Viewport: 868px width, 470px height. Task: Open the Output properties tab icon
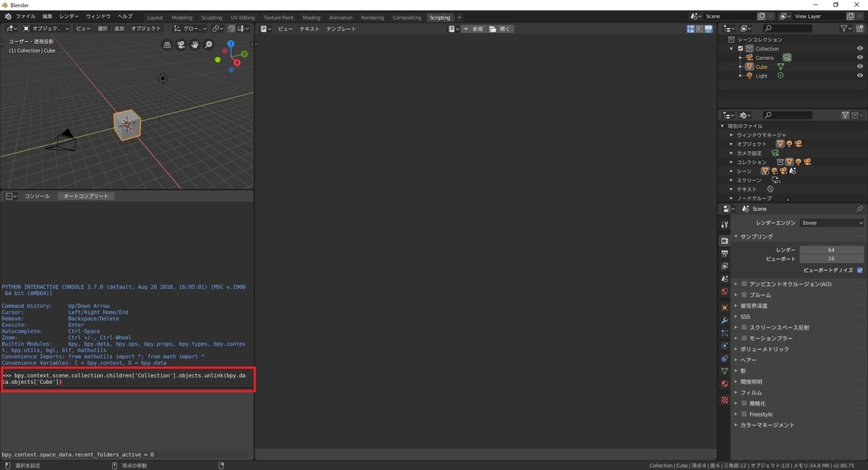tap(724, 253)
